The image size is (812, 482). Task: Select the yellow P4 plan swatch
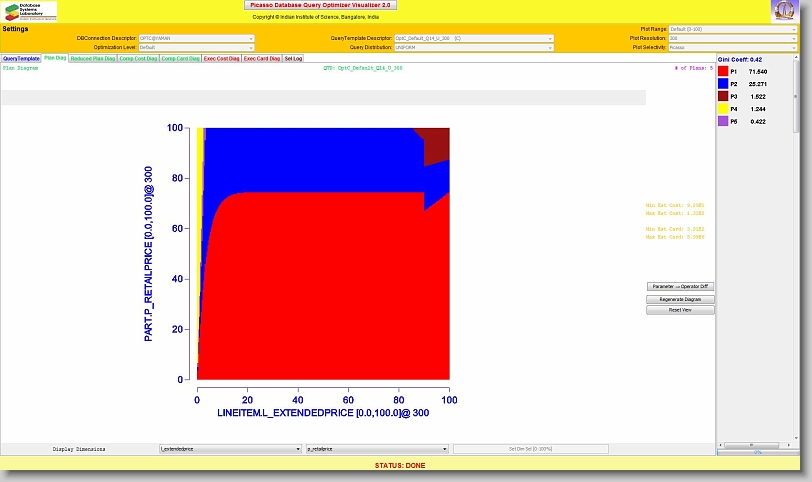click(723, 108)
